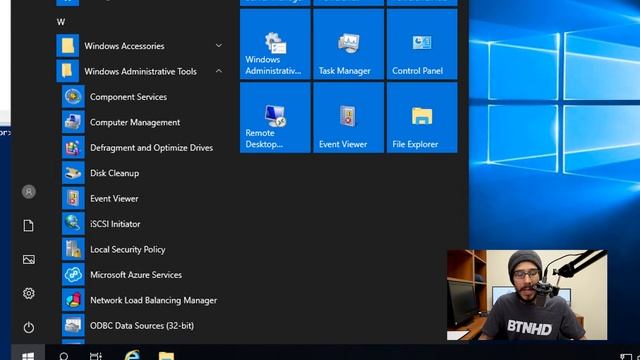Open the Task Manager tile
Image resolution: width=640 pixels, height=360 pixels.
pos(349,44)
